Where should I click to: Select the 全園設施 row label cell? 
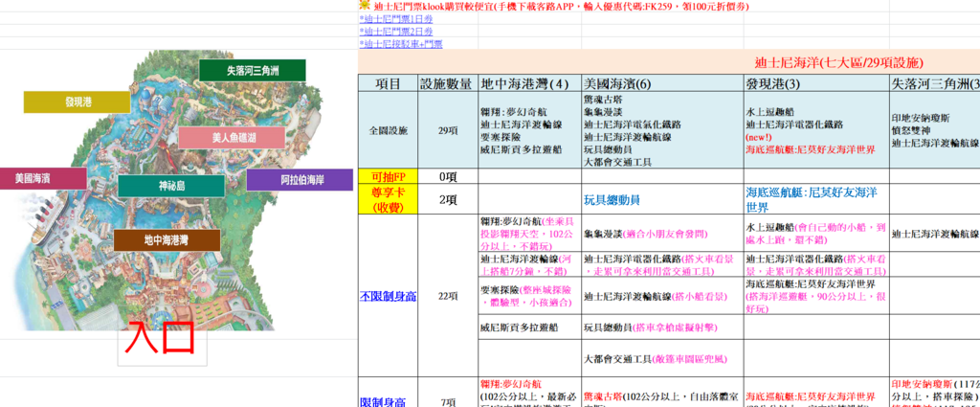click(x=388, y=130)
